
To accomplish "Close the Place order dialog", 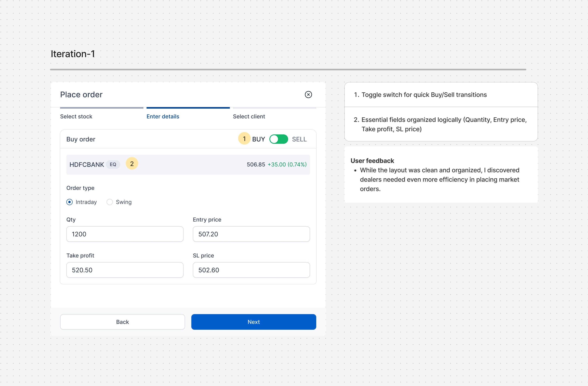I will 308,95.
